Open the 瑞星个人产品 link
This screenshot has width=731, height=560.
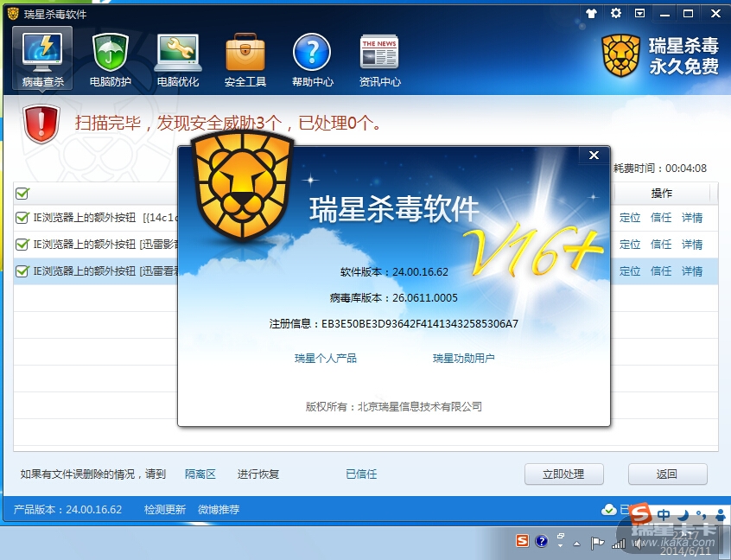326,358
